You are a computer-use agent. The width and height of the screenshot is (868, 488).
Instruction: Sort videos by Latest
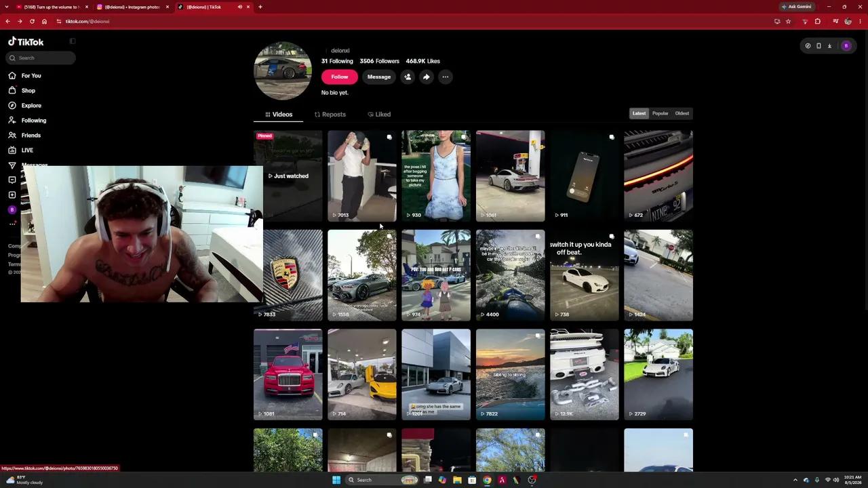pyautogui.click(x=639, y=113)
